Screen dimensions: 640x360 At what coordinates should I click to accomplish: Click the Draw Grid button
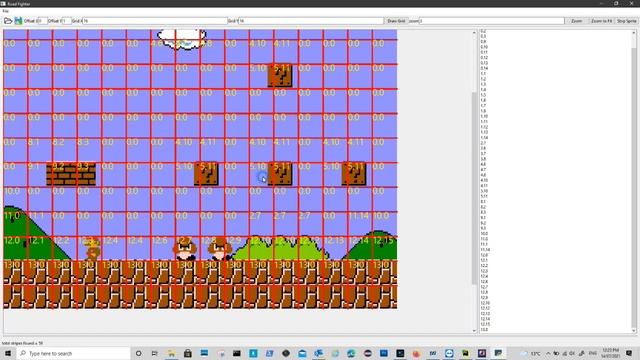click(x=396, y=20)
